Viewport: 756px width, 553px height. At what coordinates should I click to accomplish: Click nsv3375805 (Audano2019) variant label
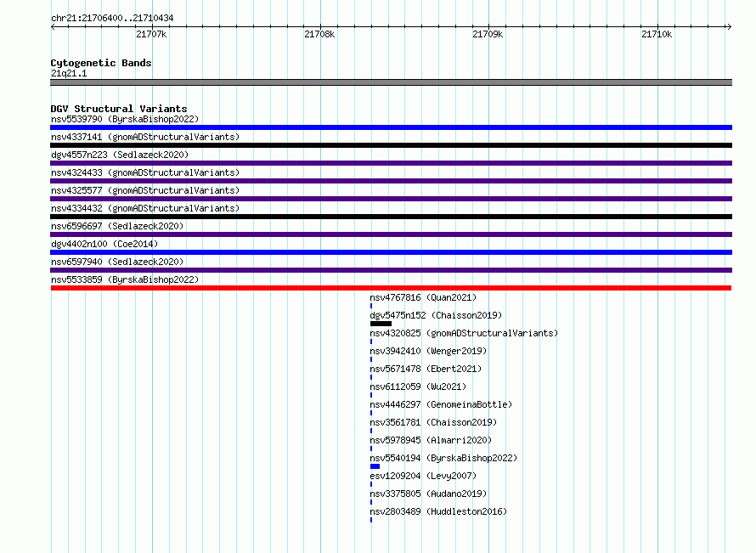click(x=428, y=494)
